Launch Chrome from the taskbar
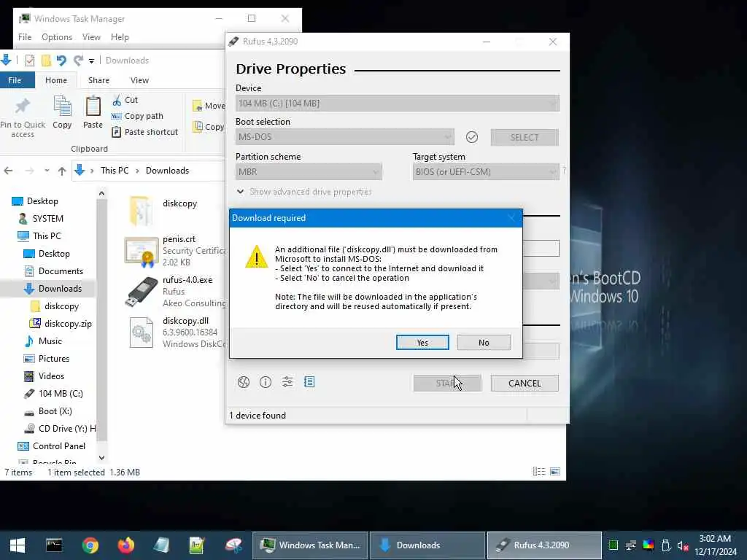747x560 pixels. [90, 545]
